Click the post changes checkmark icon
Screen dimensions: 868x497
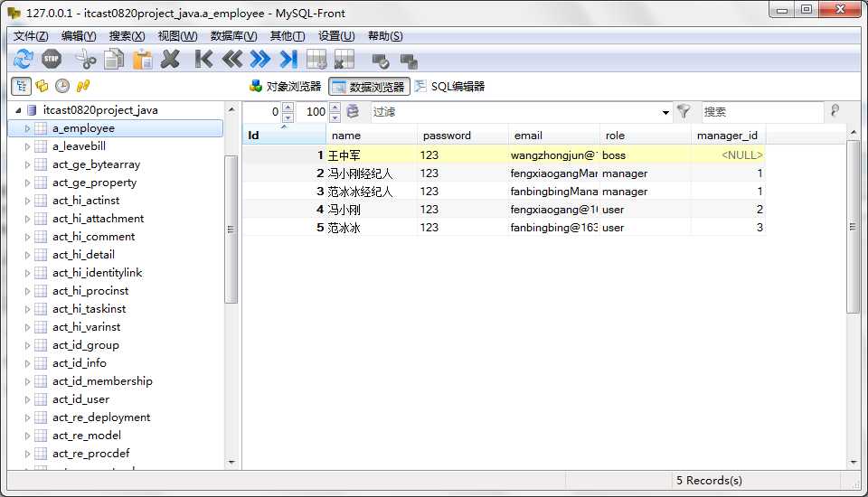pyautogui.click(x=381, y=61)
